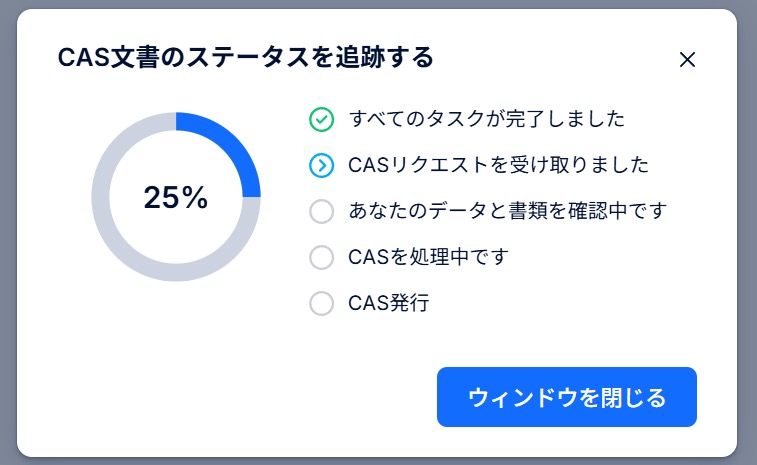Click the CAS文書のステータスを追跡する dialog title
This screenshot has height=465, width=757.
point(246,58)
